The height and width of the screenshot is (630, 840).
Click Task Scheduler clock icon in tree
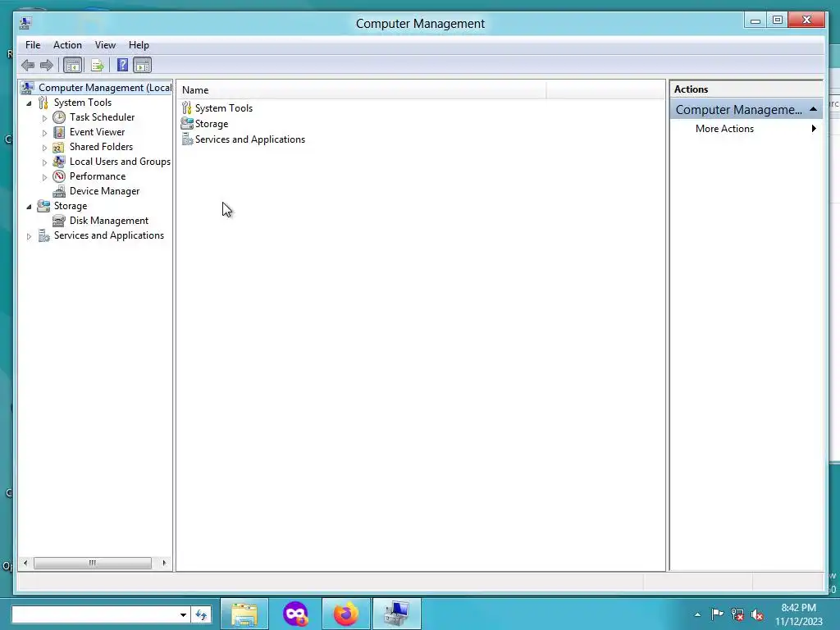[59, 117]
